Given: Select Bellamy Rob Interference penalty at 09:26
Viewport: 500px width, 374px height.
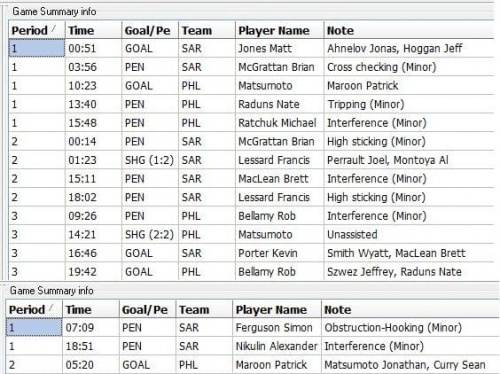Looking at the screenshot, I should [251, 216].
